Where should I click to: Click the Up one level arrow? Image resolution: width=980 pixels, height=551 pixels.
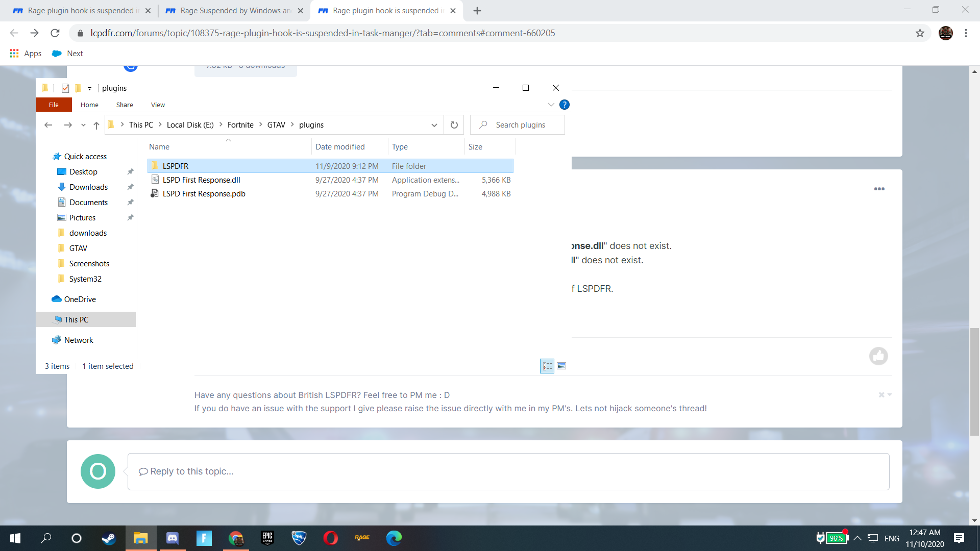pos(96,125)
